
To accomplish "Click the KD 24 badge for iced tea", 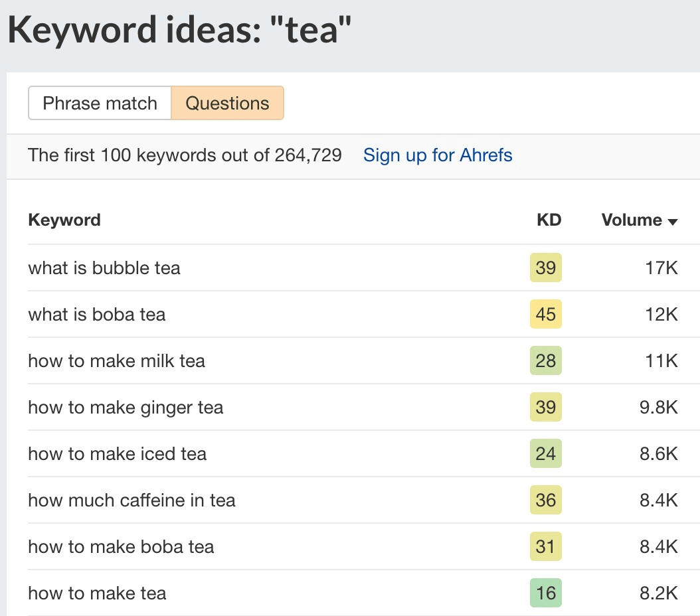I will [x=545, y=454].
